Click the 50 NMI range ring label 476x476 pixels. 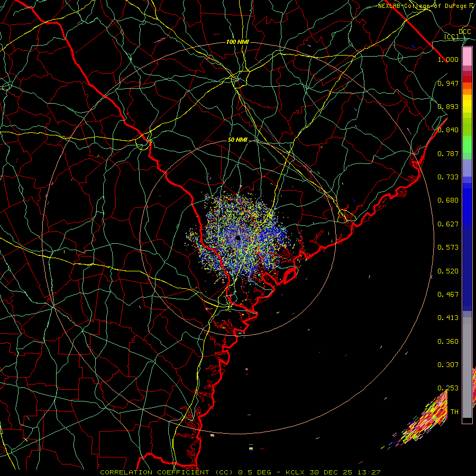coord(237,140)
